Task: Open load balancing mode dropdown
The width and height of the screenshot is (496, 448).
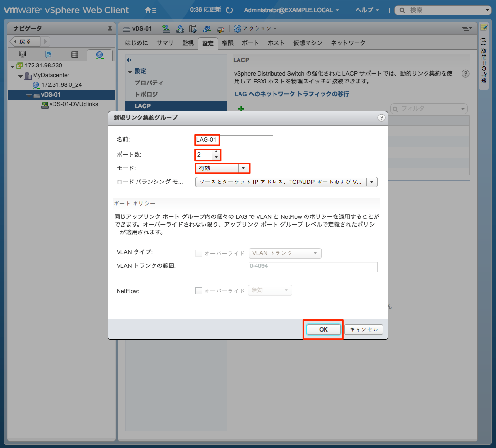Action: [287, 182]
